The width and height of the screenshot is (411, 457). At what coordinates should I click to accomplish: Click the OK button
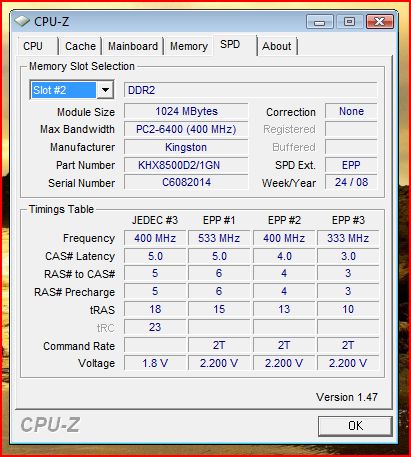point(355,426)
